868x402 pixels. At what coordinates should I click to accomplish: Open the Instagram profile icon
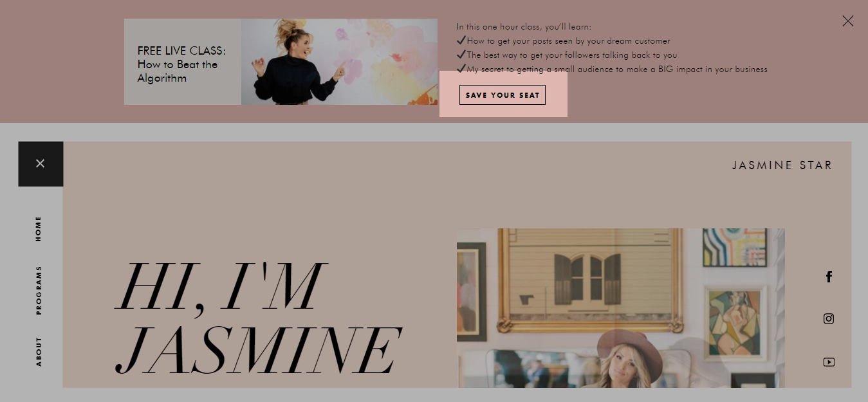point(829,319)
